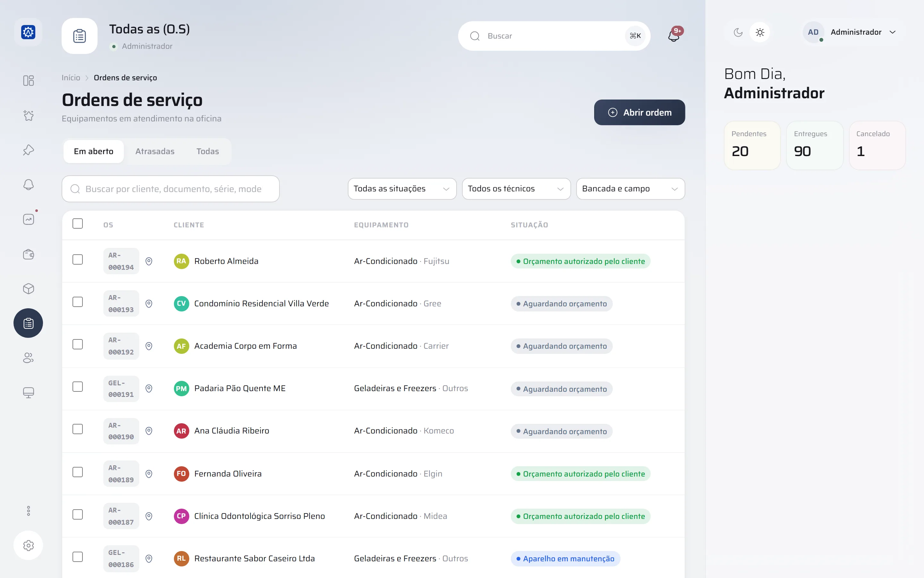Select the Em aberto tab
Viewport: 924px width, 578px height.
coord(94,151)
